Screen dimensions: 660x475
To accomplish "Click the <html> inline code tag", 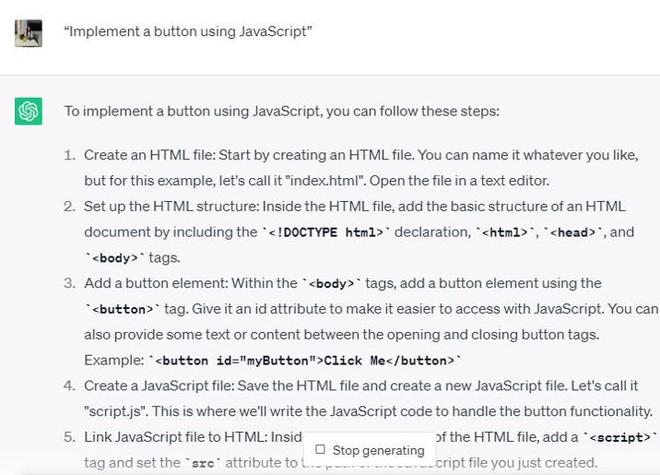I will coord(504,232).
